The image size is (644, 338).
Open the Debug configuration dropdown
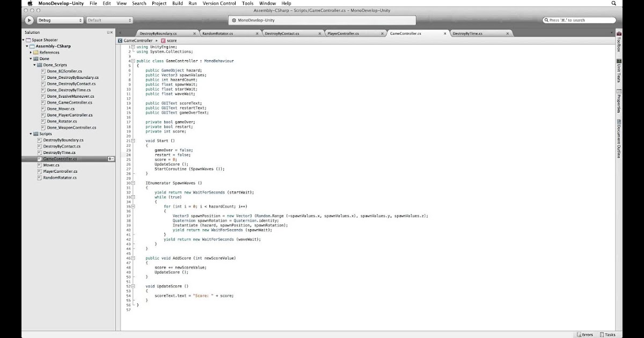tap(60, 20)
